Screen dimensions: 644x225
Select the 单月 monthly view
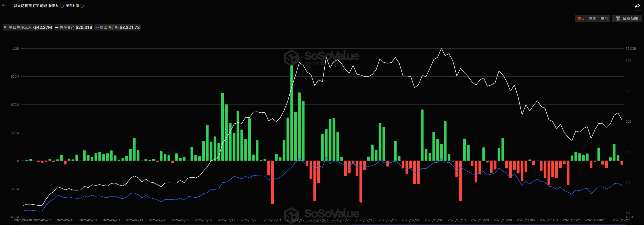click(x=604, y=18)
